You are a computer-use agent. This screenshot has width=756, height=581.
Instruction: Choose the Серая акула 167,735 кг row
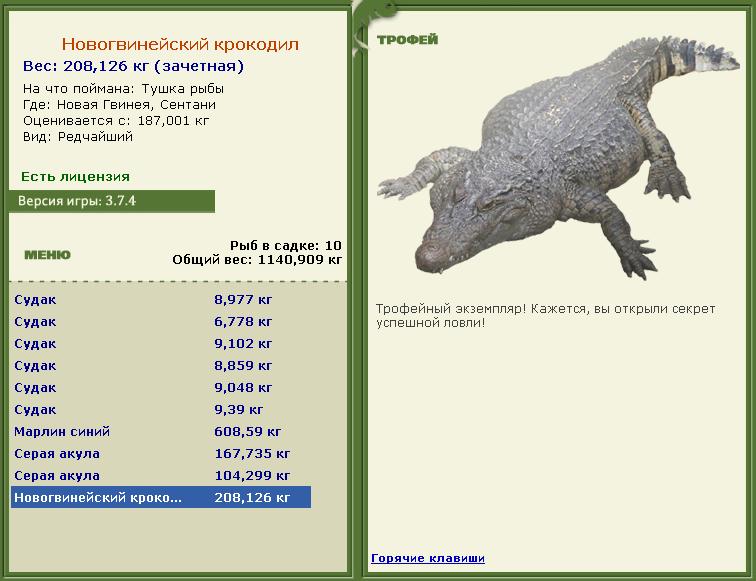[161, 454]
